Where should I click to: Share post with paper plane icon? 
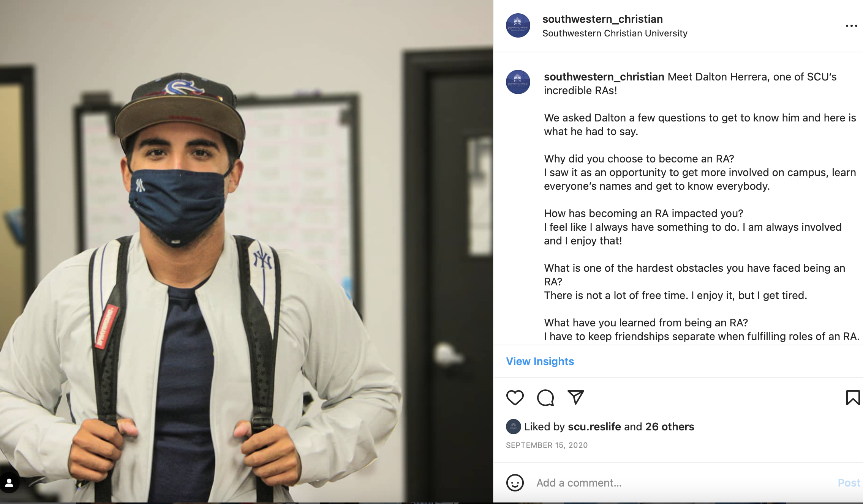[x=575, y=397]
